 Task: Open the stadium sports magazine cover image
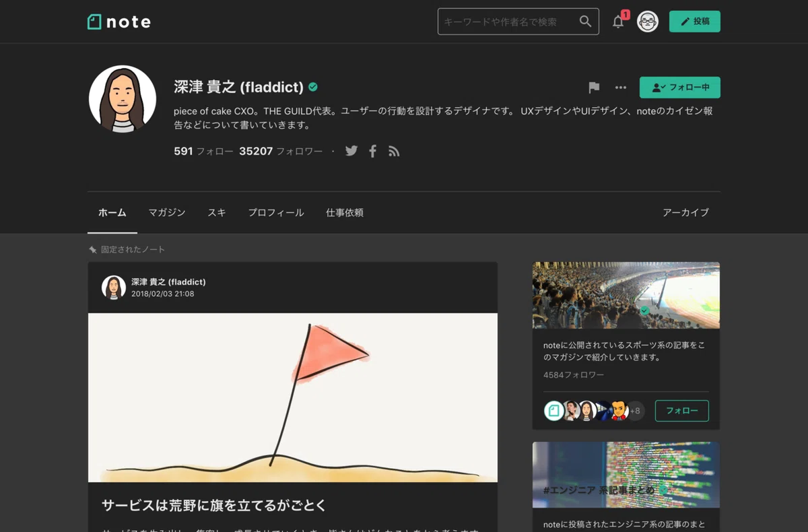(626, 295)
